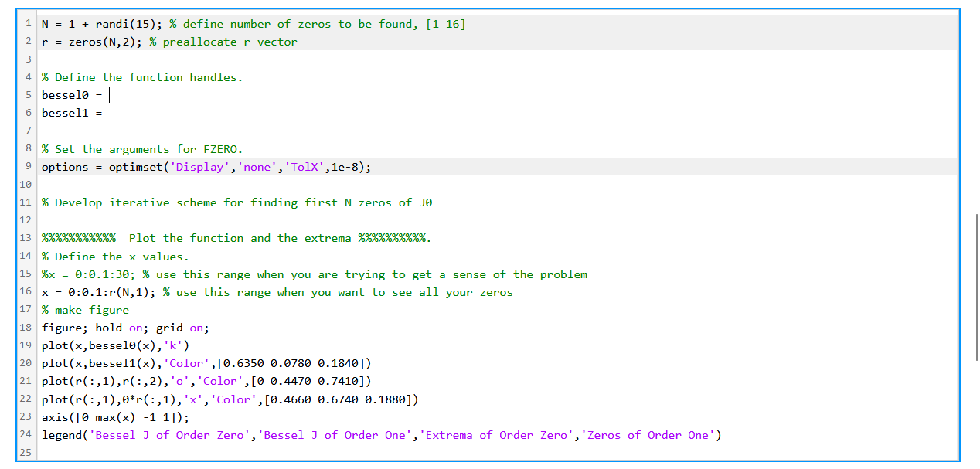Click the '% Set the arguments for FZERO.' comment
Screen dimensions: 980x469
(142, 149)
